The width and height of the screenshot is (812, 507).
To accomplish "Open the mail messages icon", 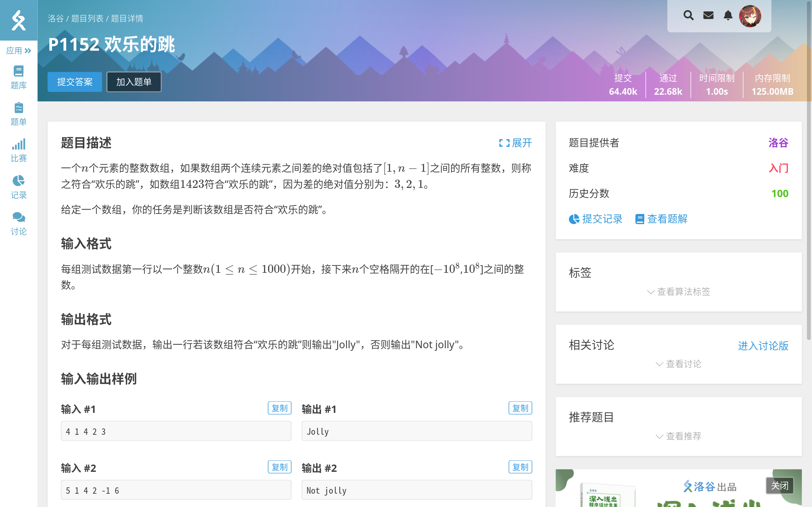I will tap(708, 16).
